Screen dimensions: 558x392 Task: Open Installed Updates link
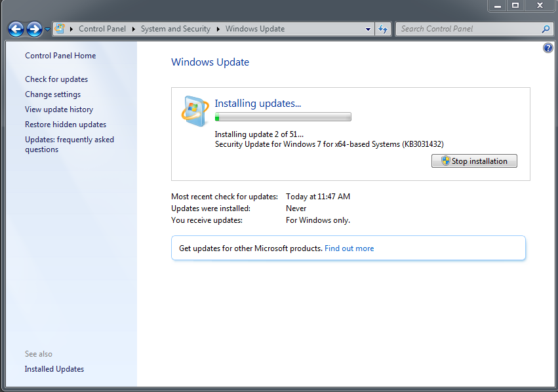[x=54, y=369]
